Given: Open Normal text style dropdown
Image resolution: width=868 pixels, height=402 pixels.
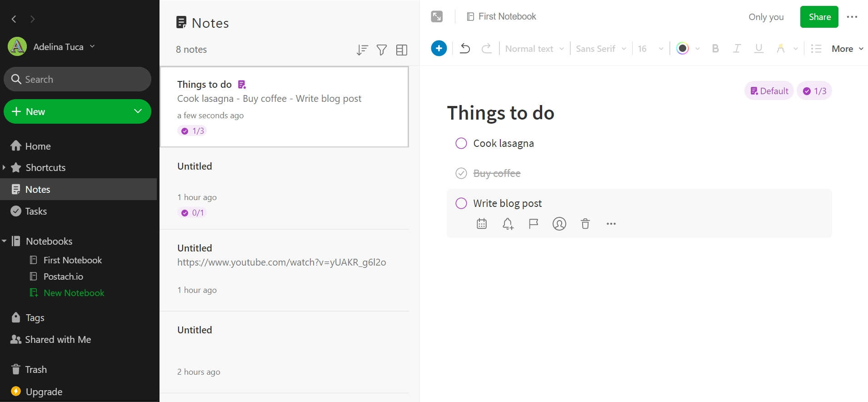Looking at the screenshot, I should [x=534, y=49].
